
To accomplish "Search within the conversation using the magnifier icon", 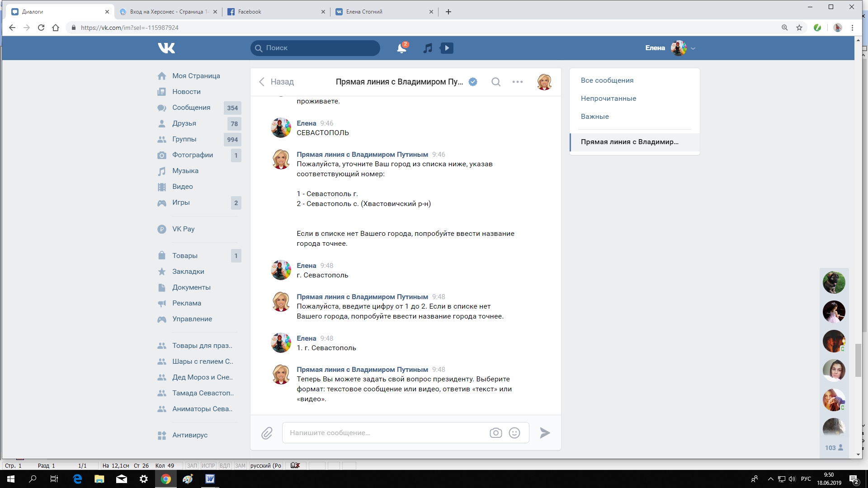I will [496, 82].
